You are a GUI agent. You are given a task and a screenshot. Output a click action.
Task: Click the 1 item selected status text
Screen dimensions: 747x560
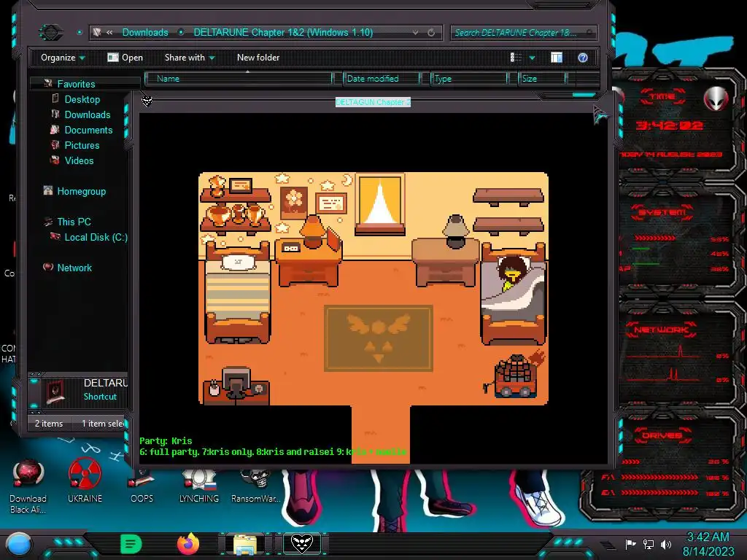pyautogui.click(x=103, y=424)
